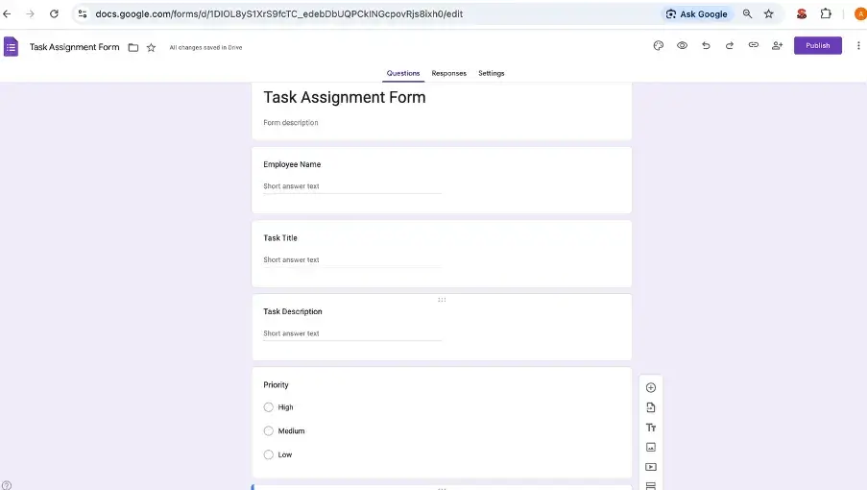Switch to the Questions tab

tap(403, 73)
